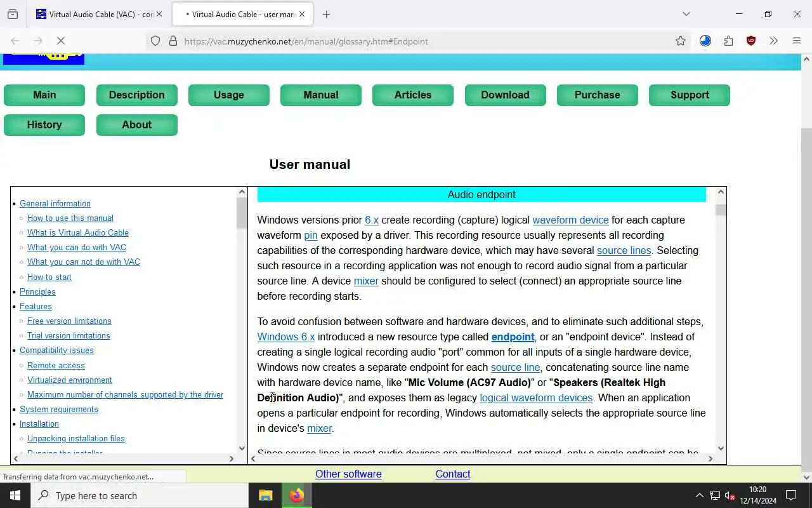Go forward using the forward arrow
The height and width of the screenshot is (508, 812).
click(38, 41)
